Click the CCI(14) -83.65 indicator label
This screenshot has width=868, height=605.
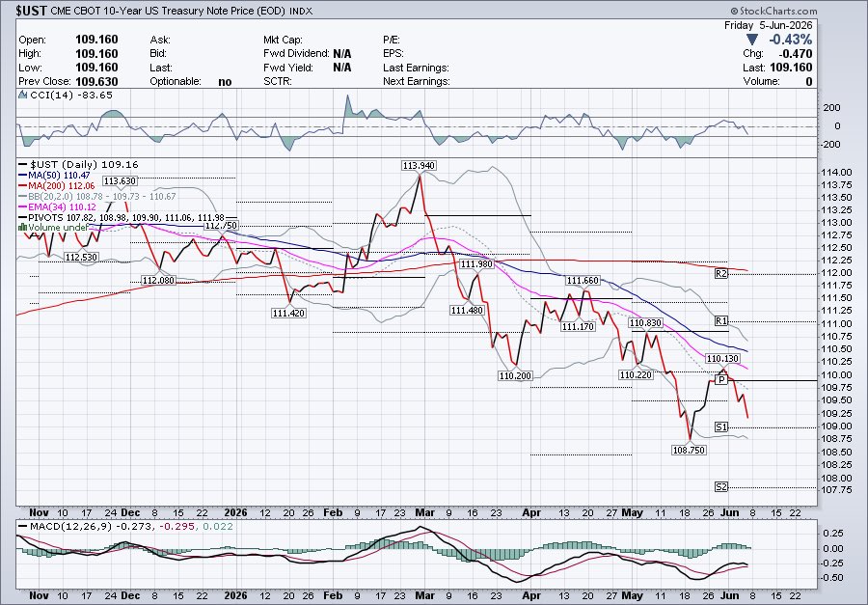click(70, 96)
